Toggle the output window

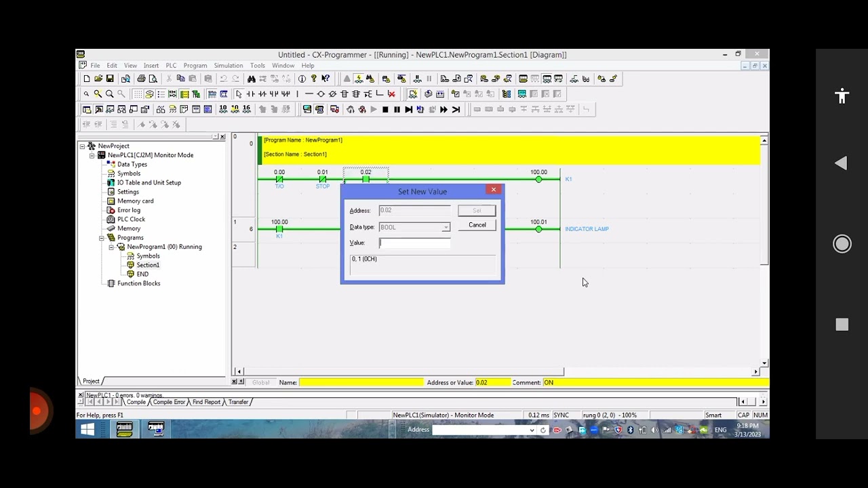(98, 109)
